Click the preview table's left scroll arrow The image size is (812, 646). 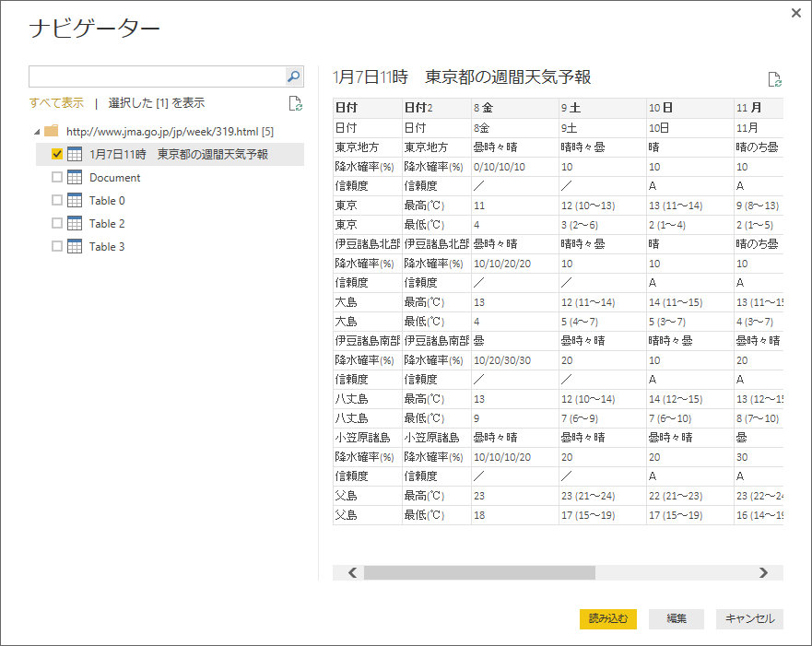coord(353,572)
